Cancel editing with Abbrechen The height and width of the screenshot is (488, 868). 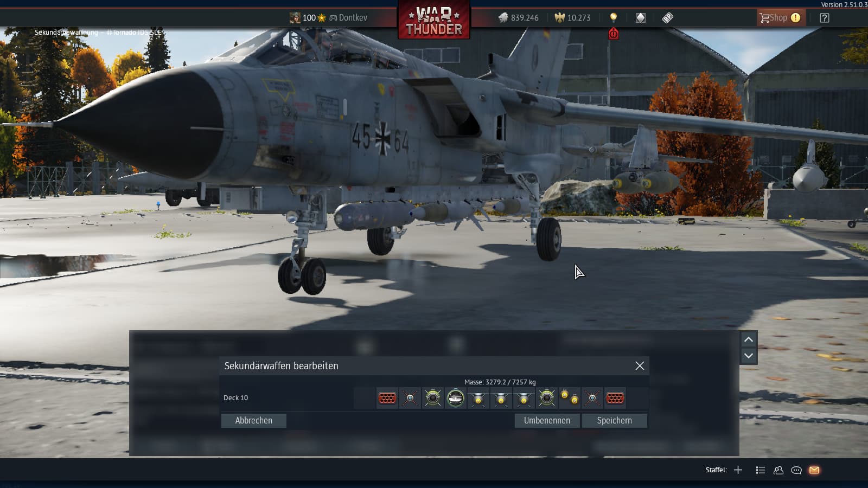click(x=253, y=420)
